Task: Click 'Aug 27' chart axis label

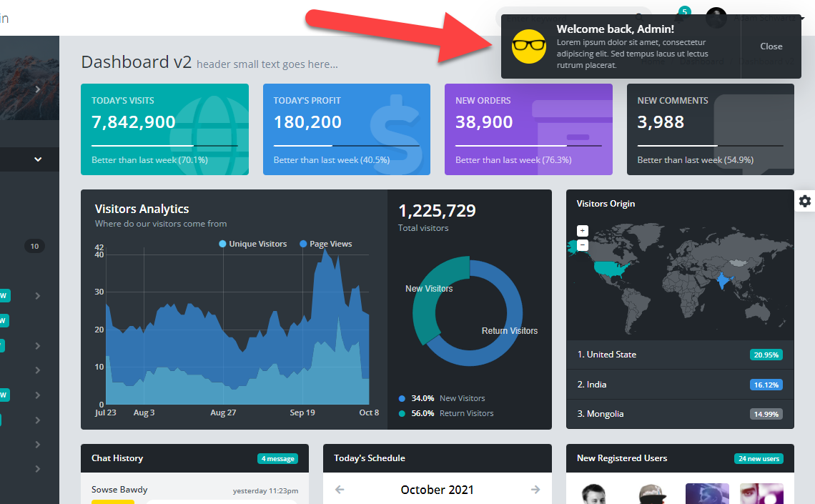Action: (223, 412)
